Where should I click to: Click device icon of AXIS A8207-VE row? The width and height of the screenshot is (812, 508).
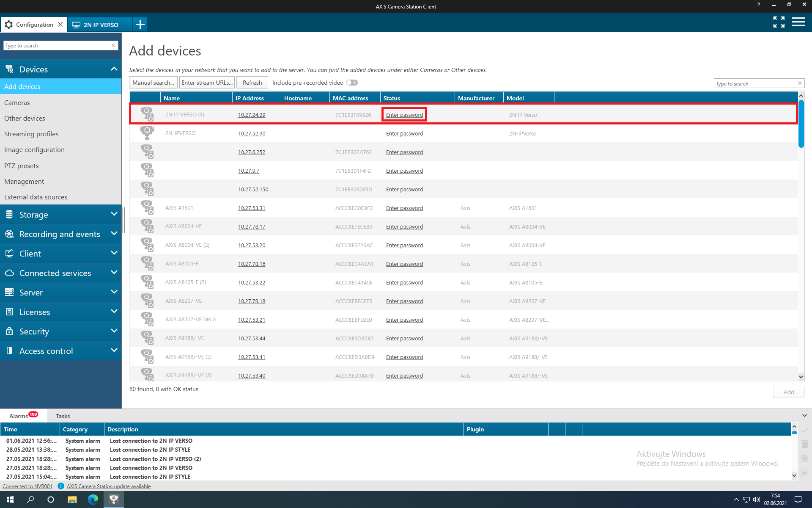click(x=147, y=301)
